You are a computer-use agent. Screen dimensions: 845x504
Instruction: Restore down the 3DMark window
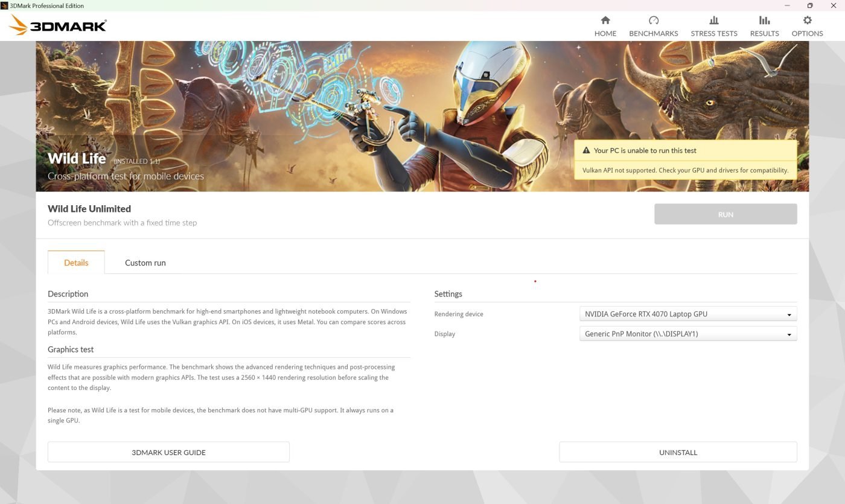[810, 5]
